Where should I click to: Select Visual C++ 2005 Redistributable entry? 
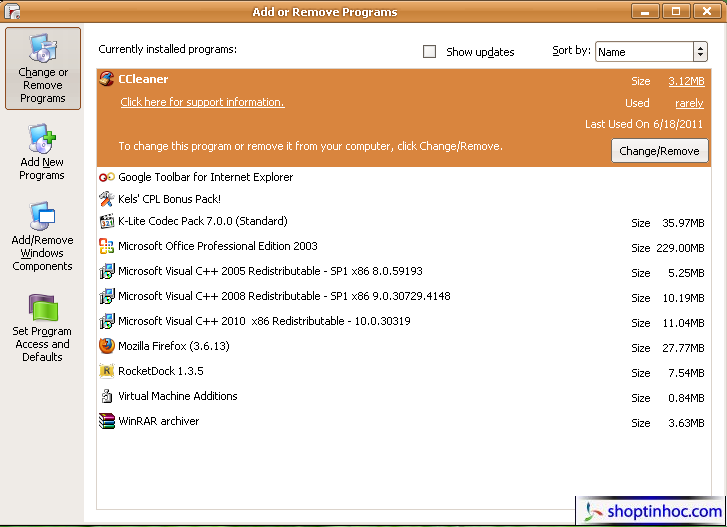tap(403, 271)
